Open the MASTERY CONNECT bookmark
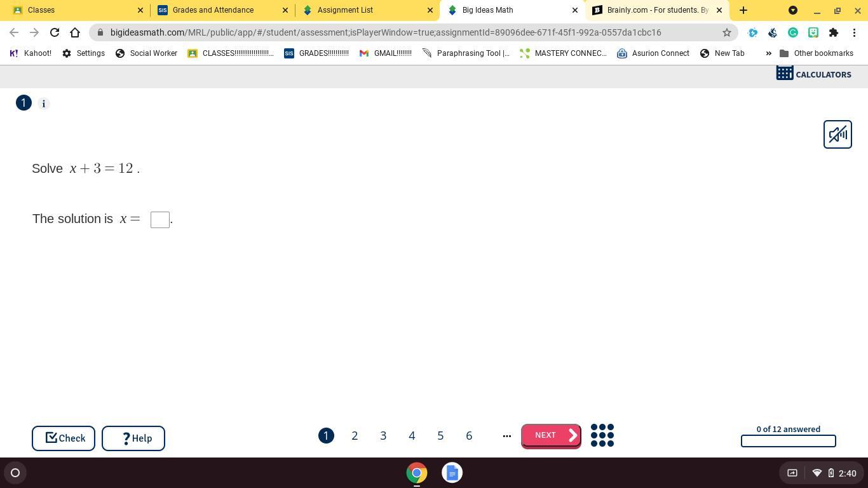Viewport: 868px width, 488px height. click(x=563, y=53)
